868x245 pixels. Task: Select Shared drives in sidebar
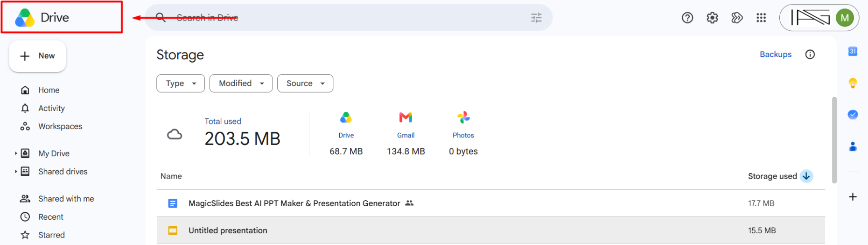click(63, 172)
